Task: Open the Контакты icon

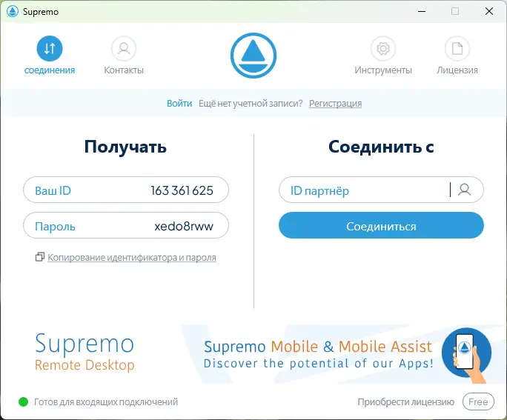Action: click(x=124, y=48)
